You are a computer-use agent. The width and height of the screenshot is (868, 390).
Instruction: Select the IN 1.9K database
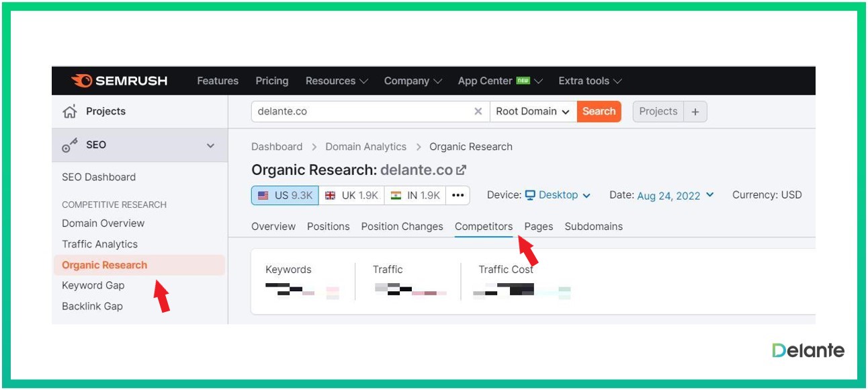[415, 196]
